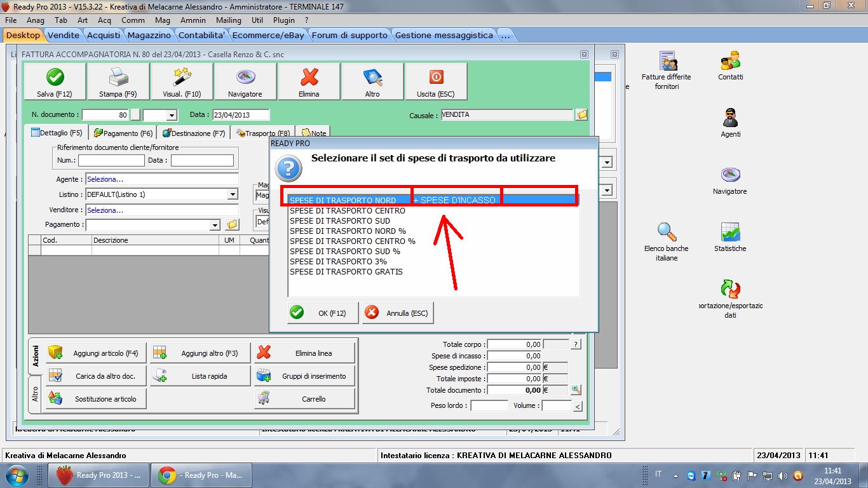Expand the Listino DEFAULT(Listino 1) dropdown
868x488 pixels.
(x=233, y=194)
